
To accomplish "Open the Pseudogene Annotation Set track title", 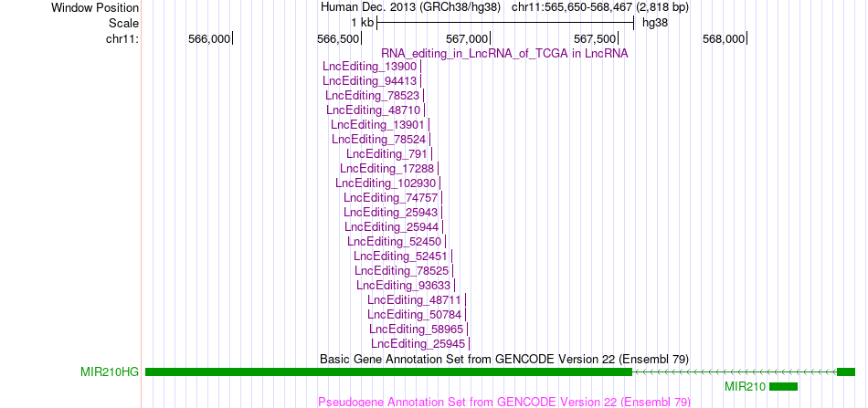I will [x=504, y=402].
